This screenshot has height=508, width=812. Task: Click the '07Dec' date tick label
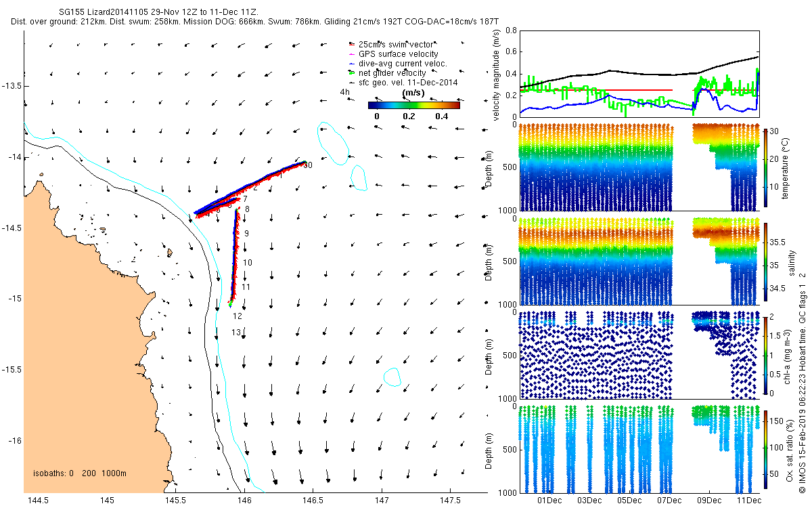click(669, 501)
